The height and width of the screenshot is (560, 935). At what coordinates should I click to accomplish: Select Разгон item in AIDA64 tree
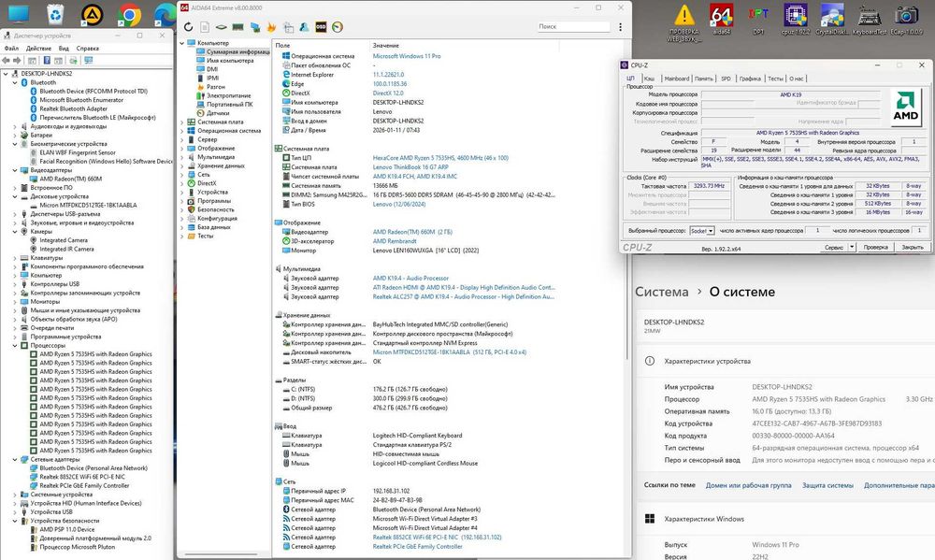215,86
